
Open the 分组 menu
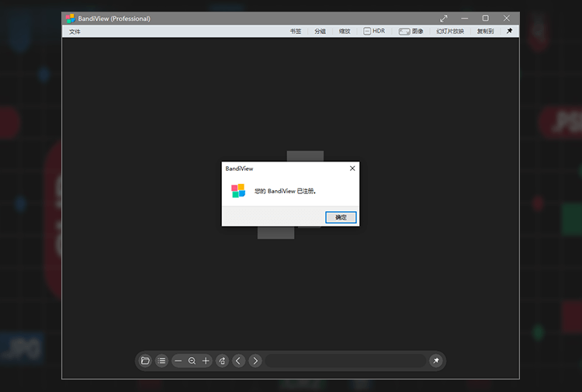click(x=320, y=31)
